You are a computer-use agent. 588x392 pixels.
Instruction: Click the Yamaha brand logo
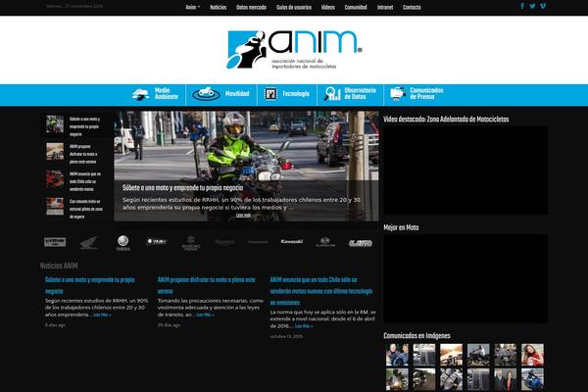tap(123, 243)
